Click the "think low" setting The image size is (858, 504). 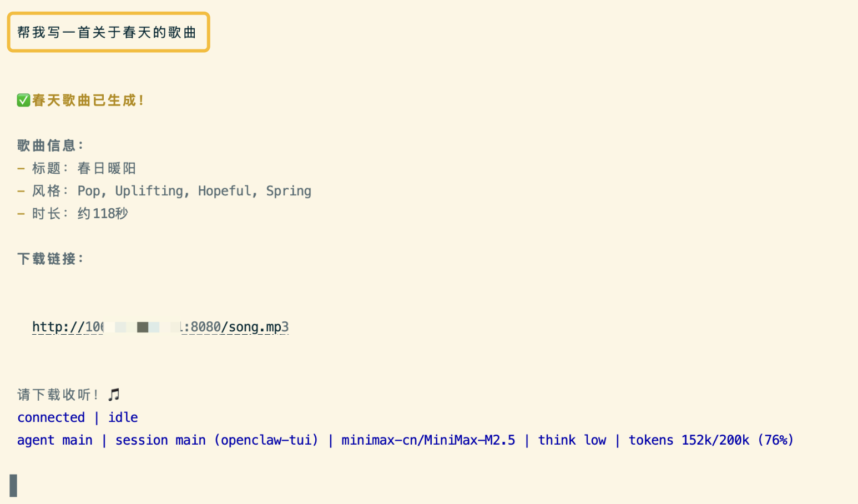point(572,440)
